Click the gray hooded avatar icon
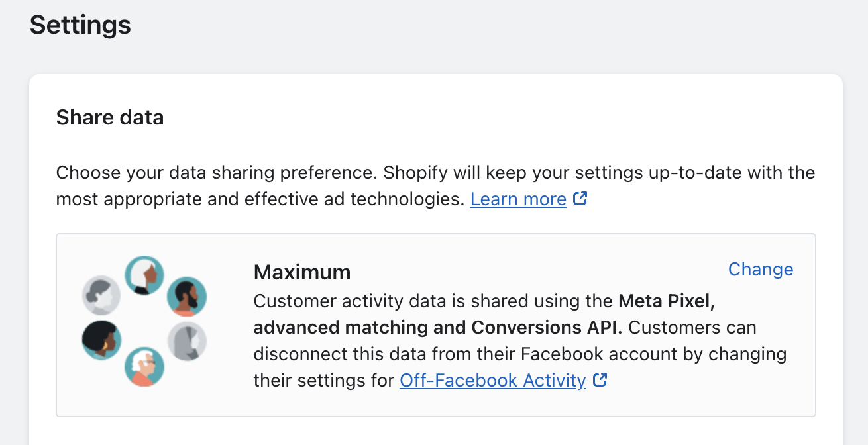The width and height of the screenshot is (868, 445). click(x=187, y=342)
